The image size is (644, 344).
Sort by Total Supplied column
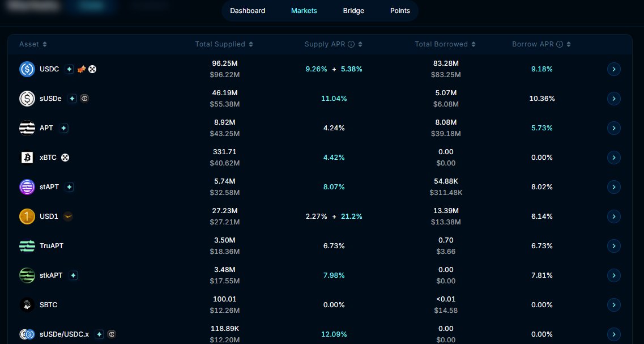(224, 44)
